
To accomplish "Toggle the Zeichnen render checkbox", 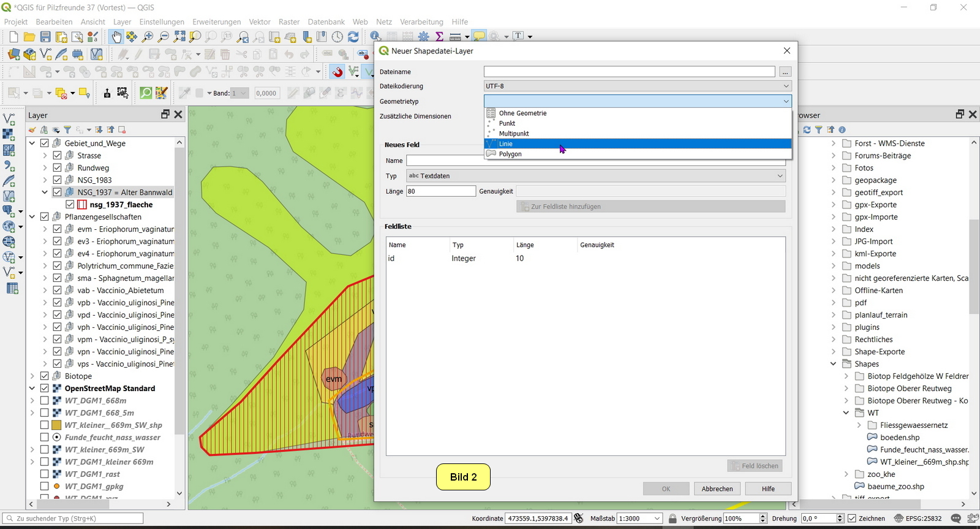I will 851,519.
